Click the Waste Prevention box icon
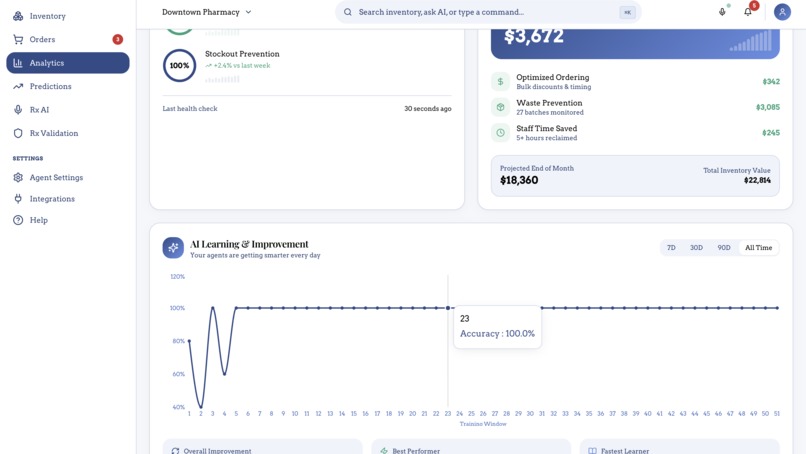Screen dimensions: 806x454 point(500,107)
